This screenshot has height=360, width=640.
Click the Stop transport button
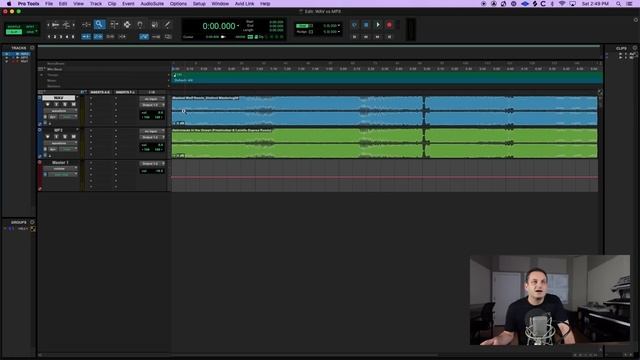(x=366, y=25)
